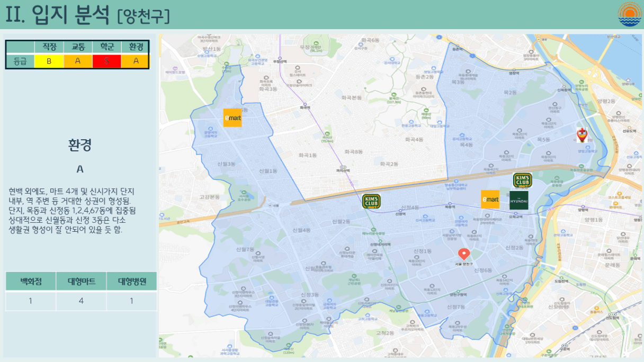644x362 pixels.
Task: Click the 화곡6동 map label
Action: point(370,40)
